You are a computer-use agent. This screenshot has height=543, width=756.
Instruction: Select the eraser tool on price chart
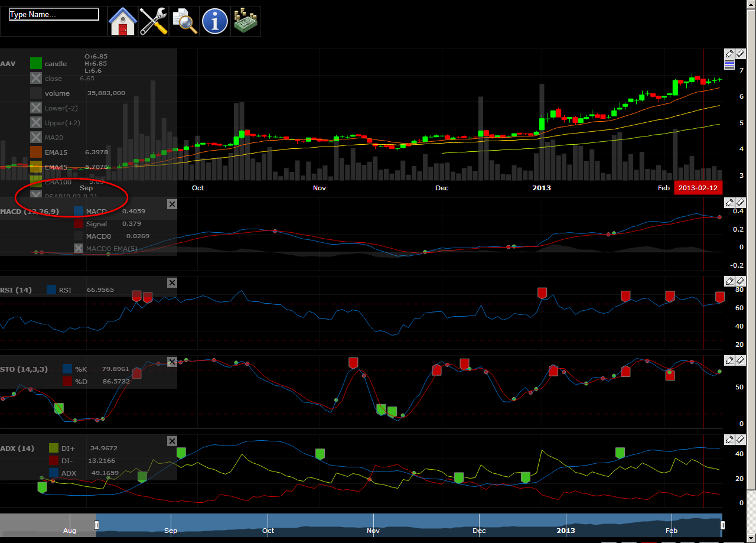pos(740,54)
